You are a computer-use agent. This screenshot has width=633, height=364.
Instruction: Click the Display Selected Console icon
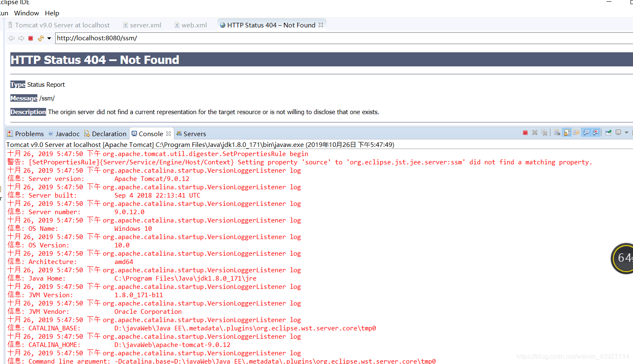pyautogui.click(x=618, y=133)
